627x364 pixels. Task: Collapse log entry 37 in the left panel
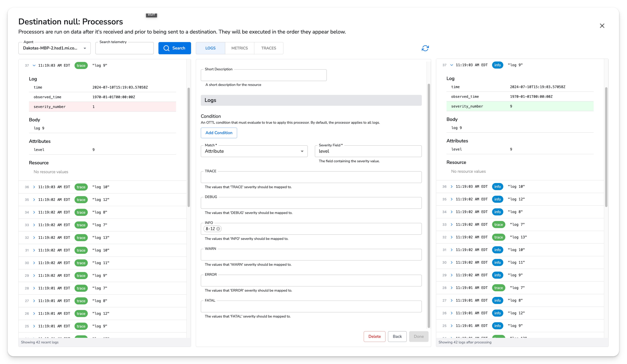[x=34, y=65]
